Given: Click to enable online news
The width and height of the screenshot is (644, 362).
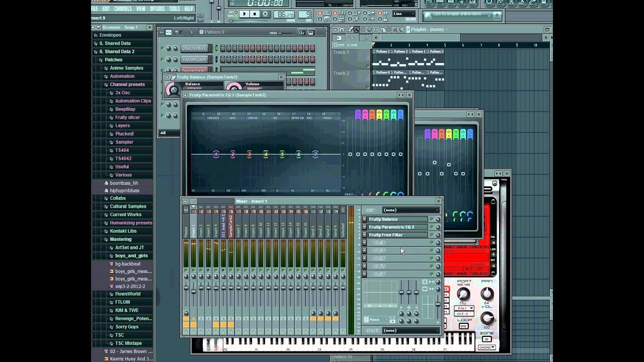Looking at the screenshot, I should tap(457, 15).
